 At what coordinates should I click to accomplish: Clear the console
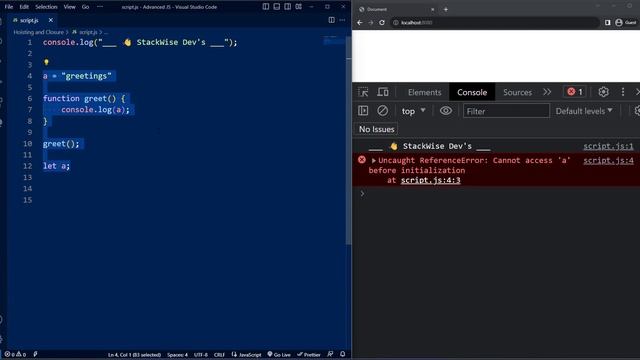point(382,111)
